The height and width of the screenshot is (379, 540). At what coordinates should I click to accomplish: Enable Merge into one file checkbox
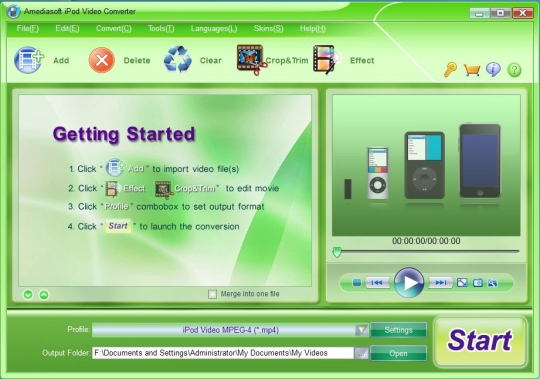coord(212,294)
